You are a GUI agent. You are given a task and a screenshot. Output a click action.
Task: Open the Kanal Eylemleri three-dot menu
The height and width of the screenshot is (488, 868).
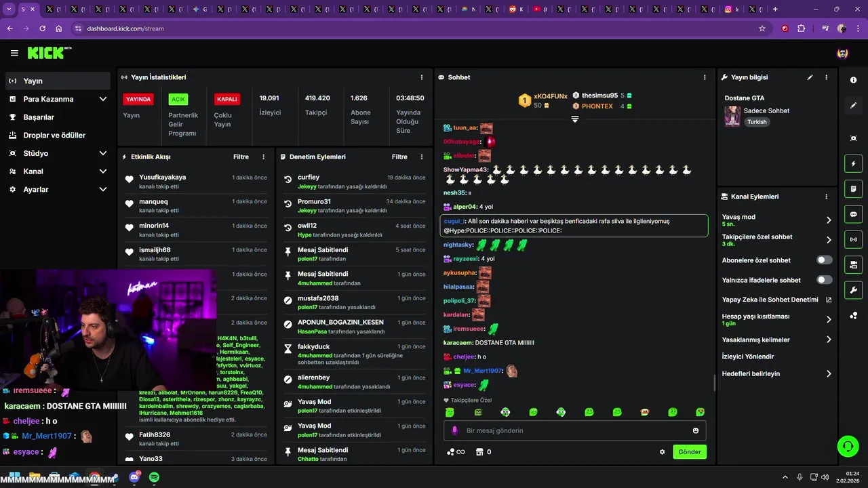[826, 197]
